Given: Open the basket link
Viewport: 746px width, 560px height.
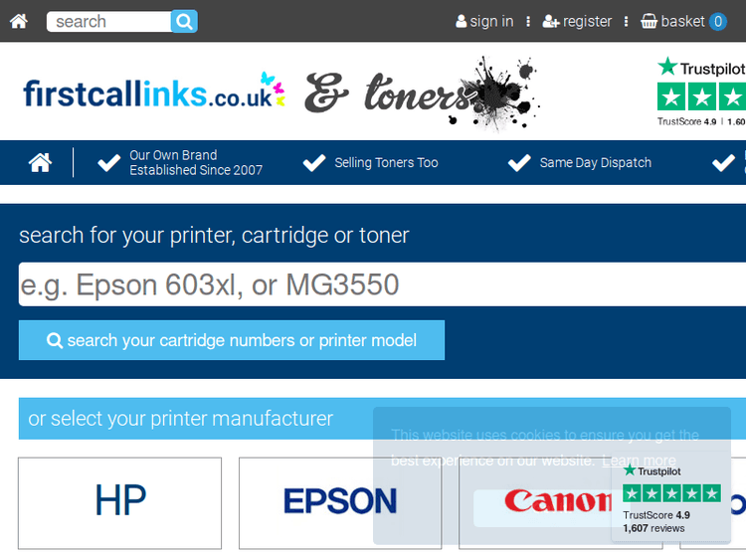Looking at the screenshot, I should (672, 21).
